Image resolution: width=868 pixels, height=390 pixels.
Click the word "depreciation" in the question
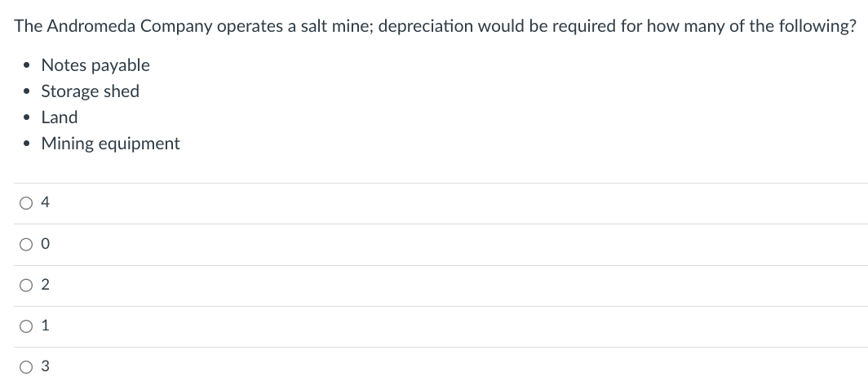click(x=425, y=26)
